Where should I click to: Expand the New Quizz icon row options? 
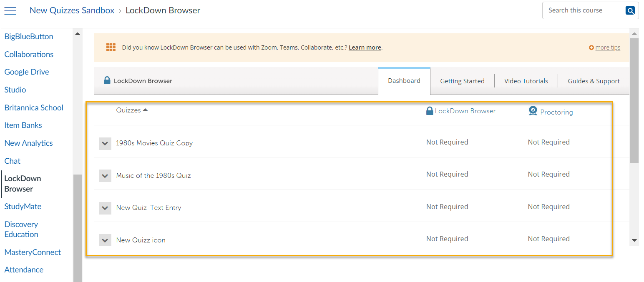[x=105, y=240]
